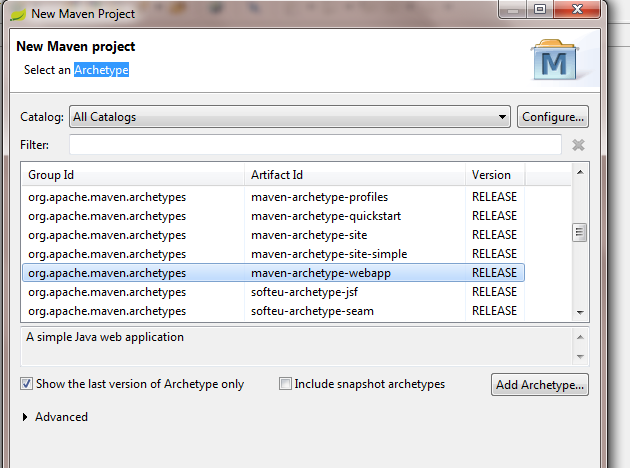
Task: Click description box scroll down arrow
Action: [580, 356]
